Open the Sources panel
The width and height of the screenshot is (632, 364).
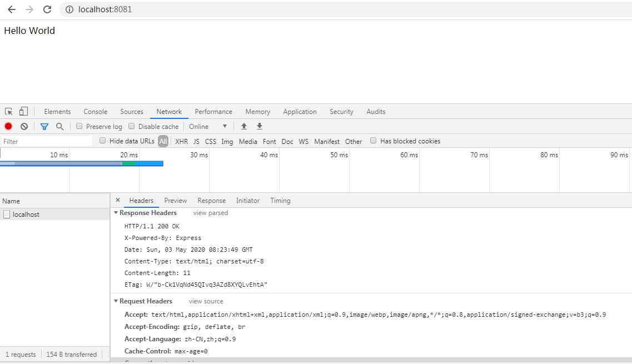pyautogui.click(x=132, y=112)
